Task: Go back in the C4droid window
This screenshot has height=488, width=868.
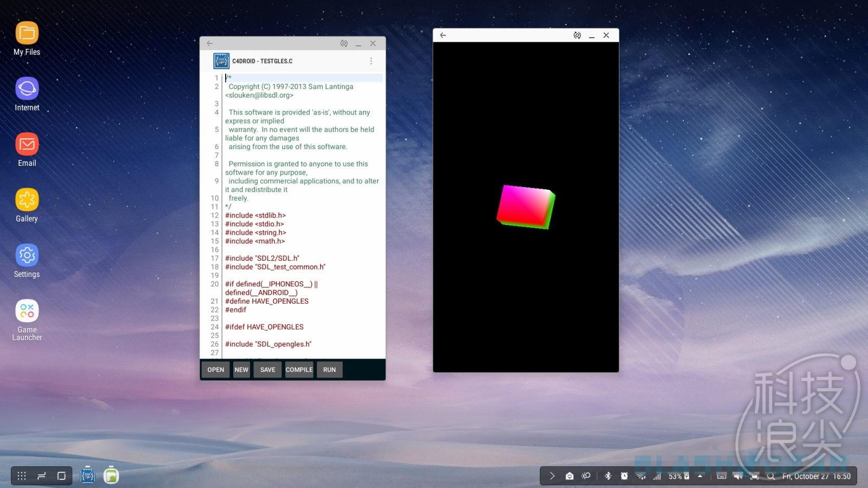Action: (x=210, y=43)
